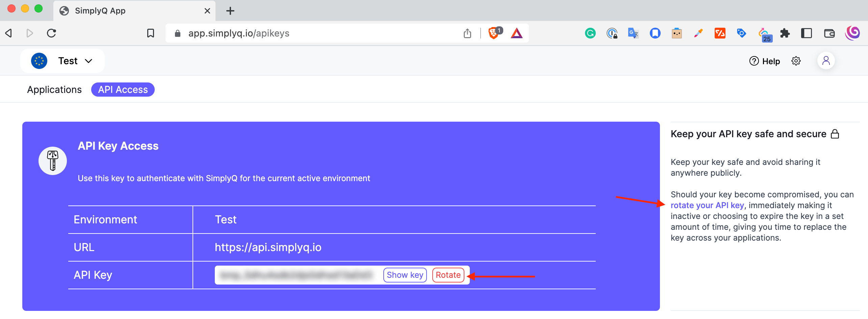Expand the Test environment dropdown
The width and height of the screenshot is (868, 319).
pyautogui.click(x=62, y=61)
